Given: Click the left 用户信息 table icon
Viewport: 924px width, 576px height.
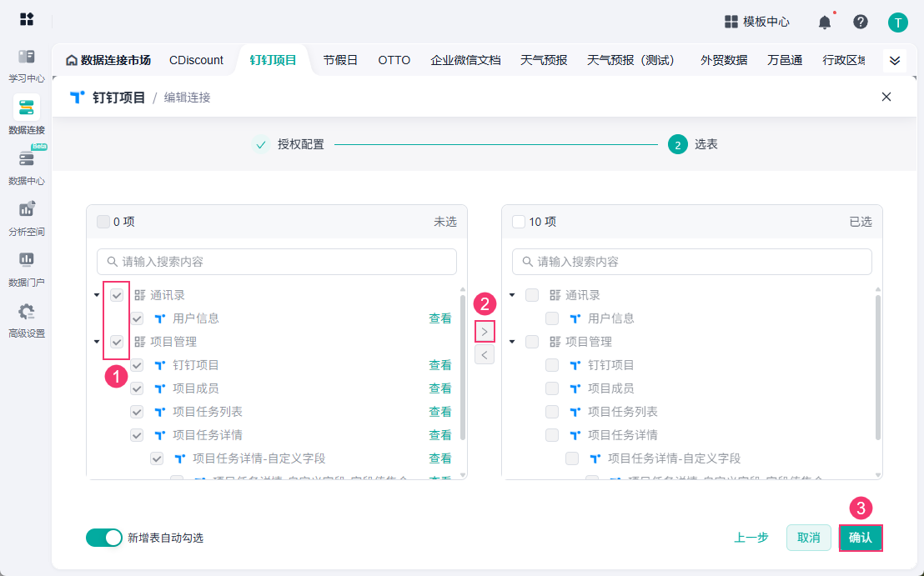Looking at the screenshot, I should tap(159, 318).
